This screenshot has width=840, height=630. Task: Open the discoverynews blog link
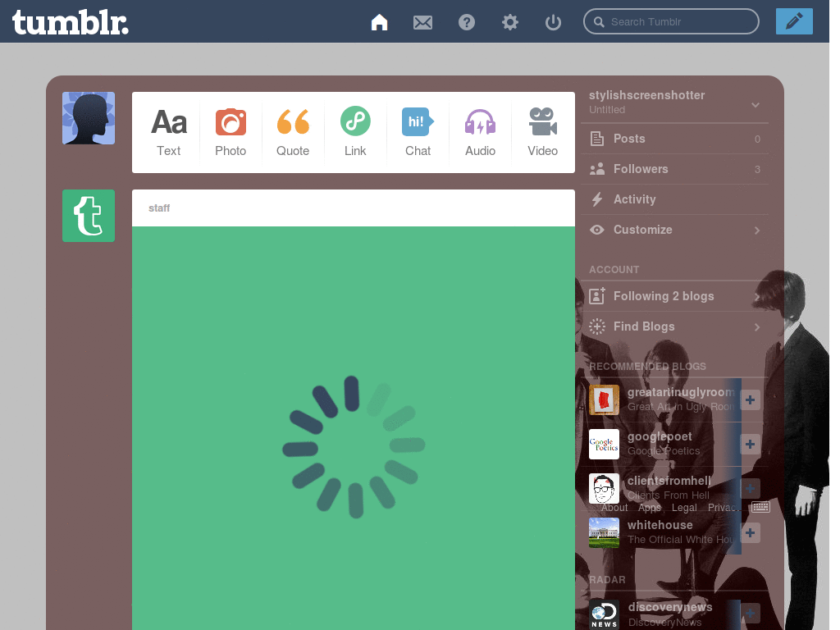click(670, 607)
